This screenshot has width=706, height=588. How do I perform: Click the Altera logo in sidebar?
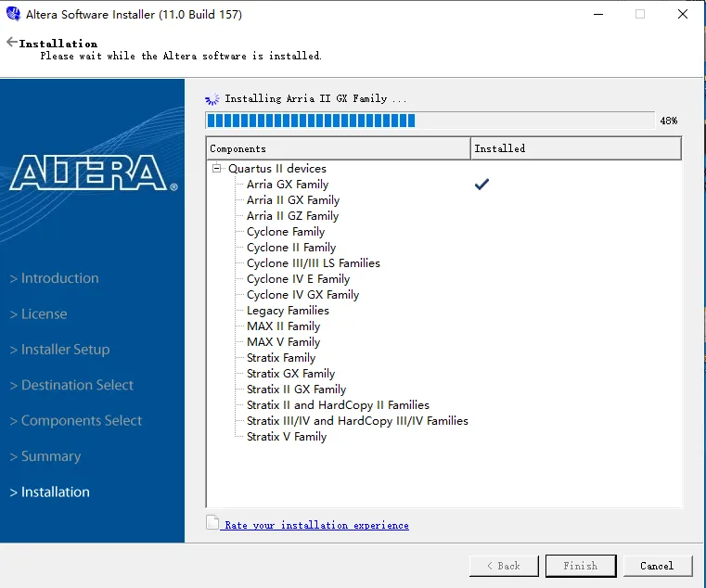coord(94,173)
